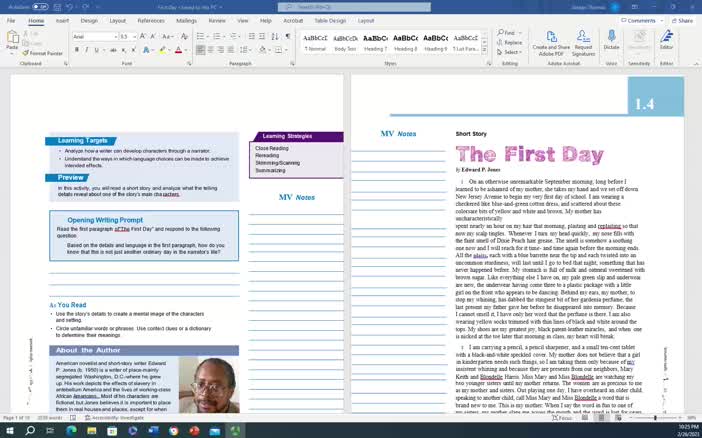The width and height of the screenshot is (702, 438).
Task: Click Create and Share Adobe PDF
Action: click(x=550, y=42)
